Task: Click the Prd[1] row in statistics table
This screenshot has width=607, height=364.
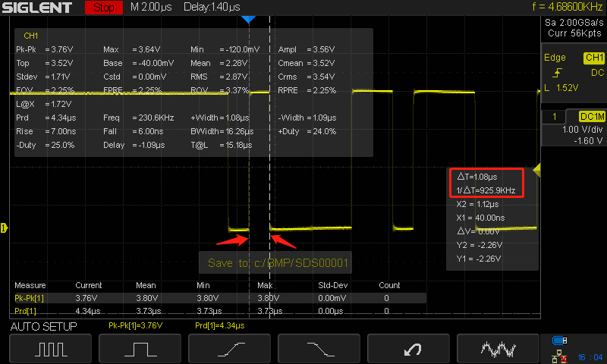Action: pos(220,311)
